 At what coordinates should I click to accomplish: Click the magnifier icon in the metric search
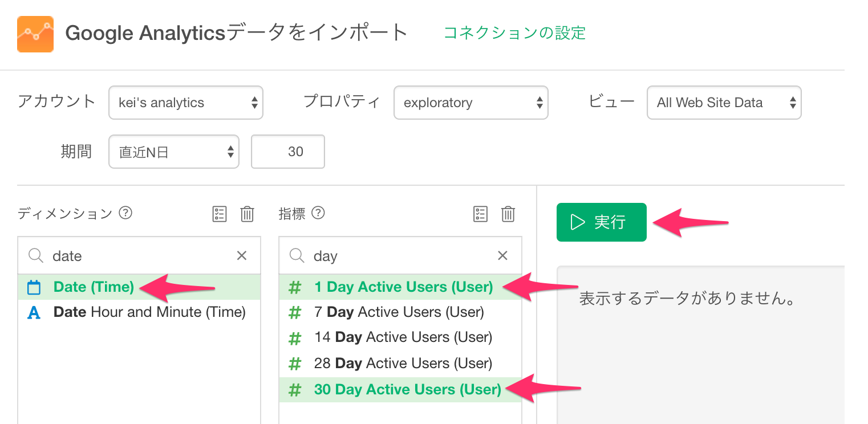(x=297, y=256)
